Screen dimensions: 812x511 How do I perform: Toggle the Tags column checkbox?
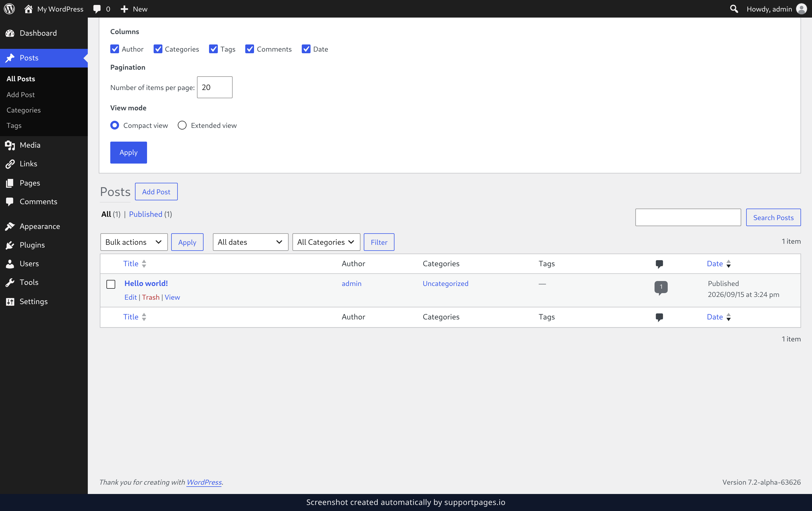[213, 49]
